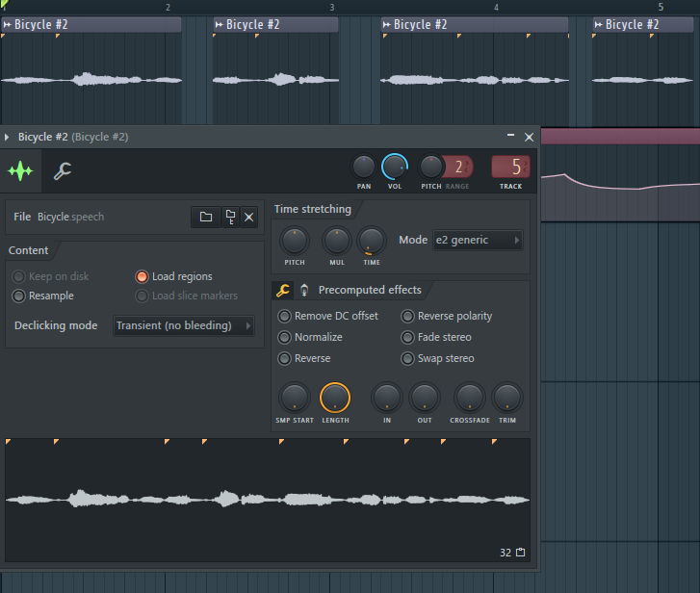Screen dimensions: 700x593
Task: Click the first region marker in sample preview
Action: pos(8,442)
